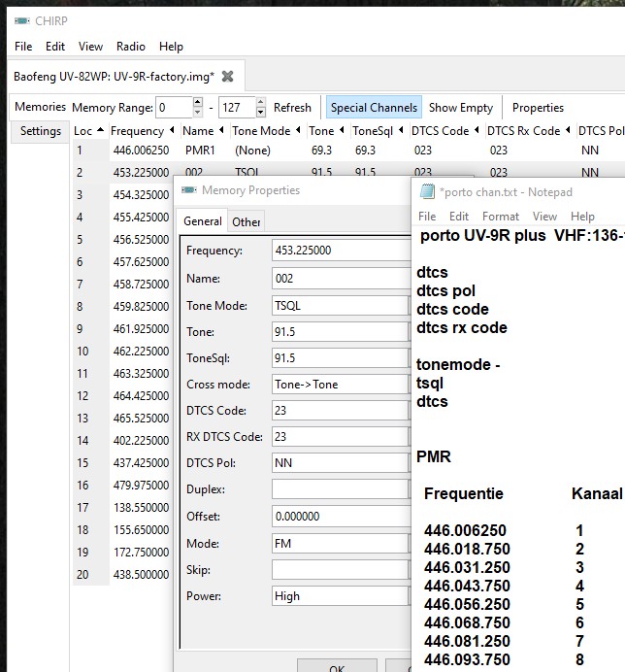The width and height of the screenshot is (625, 672).
Task: Open the Settings side tab
Action: pos(41,131)
